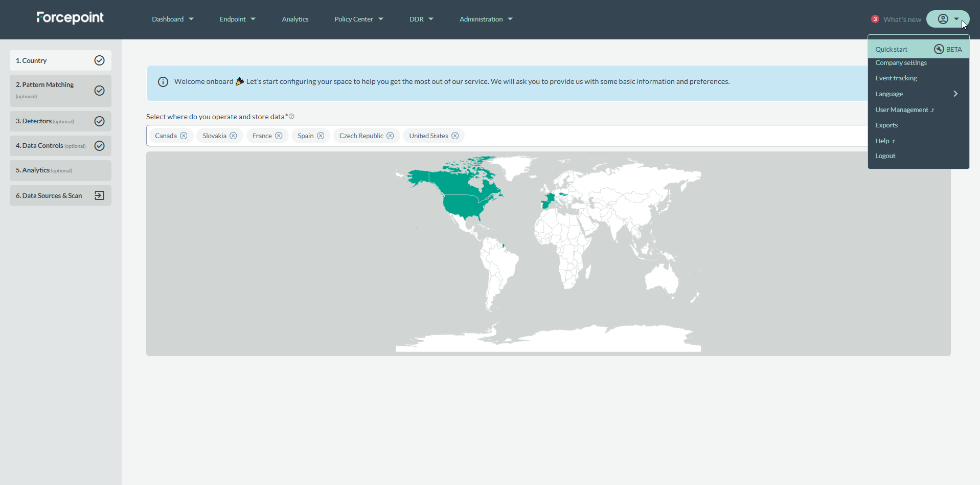This screenshot has width=980, height=485.
Task: Open the DDR dropdown menu
Action: pos(421,19)
